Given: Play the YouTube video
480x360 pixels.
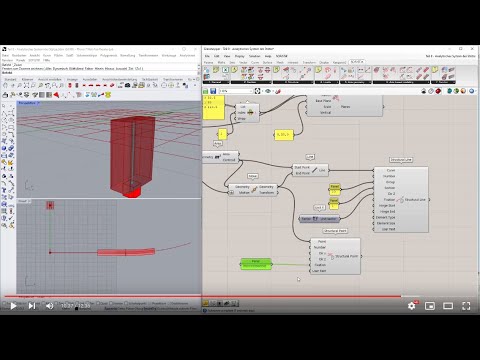Looking at the screenshot, I should point(13,306).
